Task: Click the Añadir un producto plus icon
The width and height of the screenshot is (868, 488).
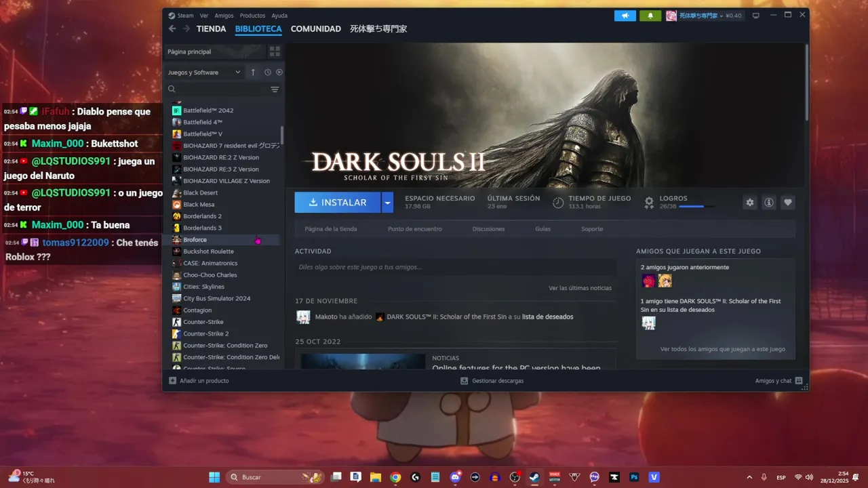Action: [x=172, y=381]
